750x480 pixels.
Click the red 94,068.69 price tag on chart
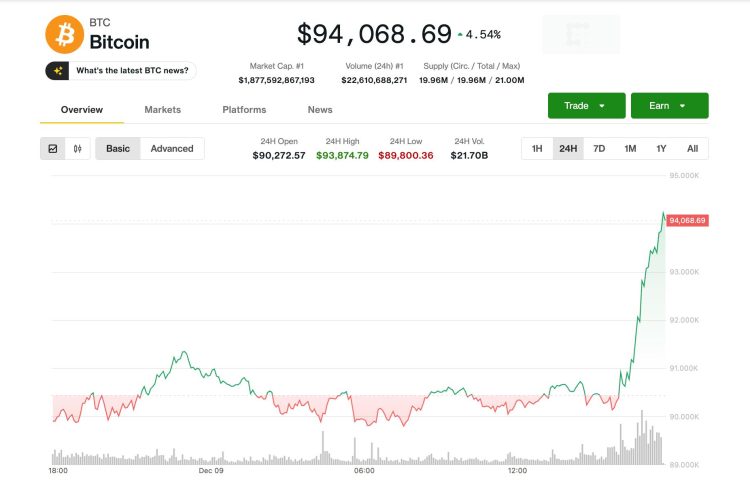point(688,220)
